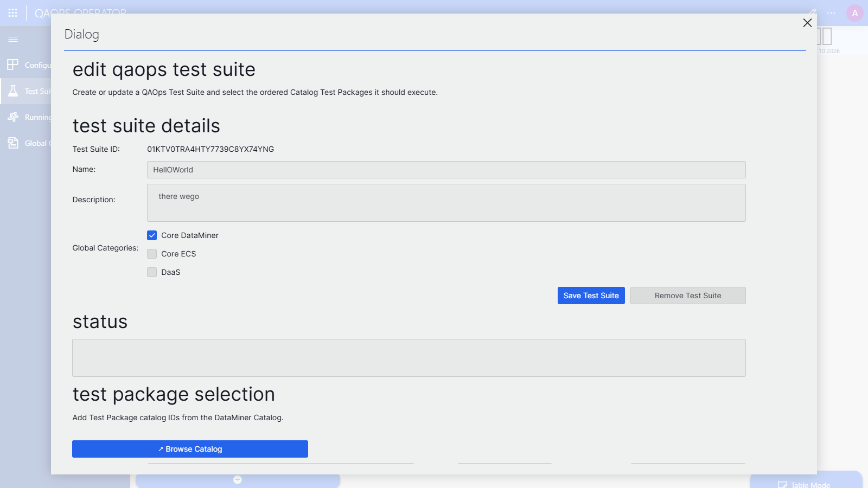
Task: Click the Core ECS label
Action: (x=178, y=254)
